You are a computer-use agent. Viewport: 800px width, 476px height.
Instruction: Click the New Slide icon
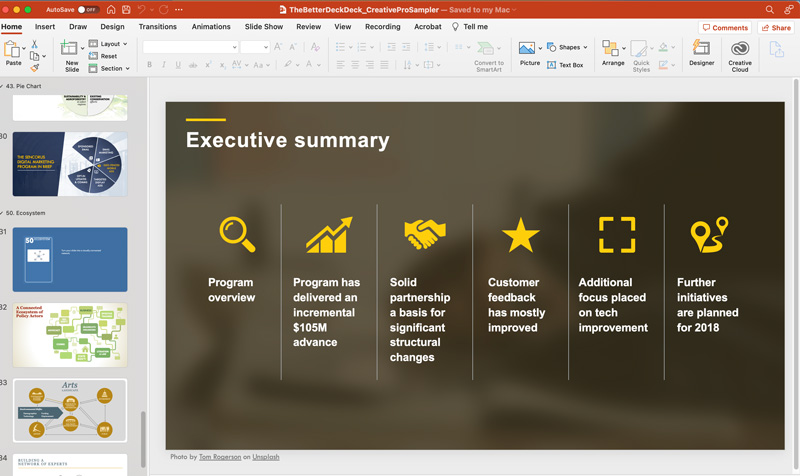(68, 48)
